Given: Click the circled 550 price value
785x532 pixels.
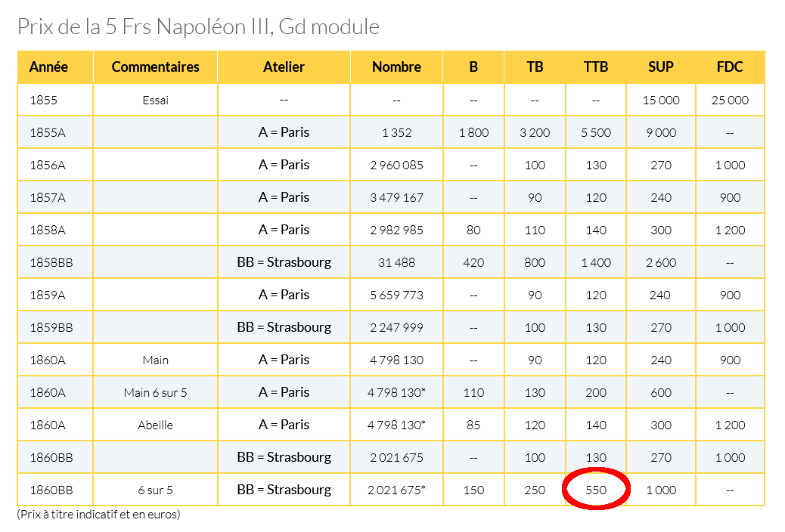Looking at the screenshot, I should pos(596,490).
